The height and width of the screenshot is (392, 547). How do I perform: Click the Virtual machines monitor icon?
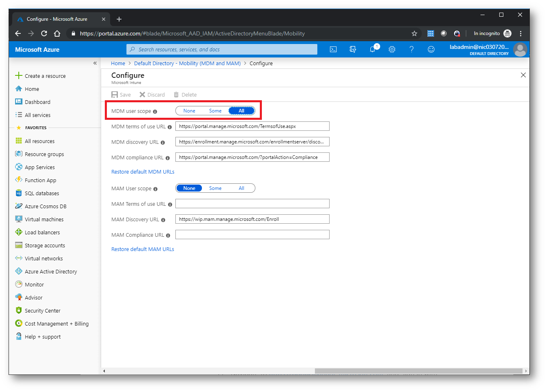tap(18, 219)
